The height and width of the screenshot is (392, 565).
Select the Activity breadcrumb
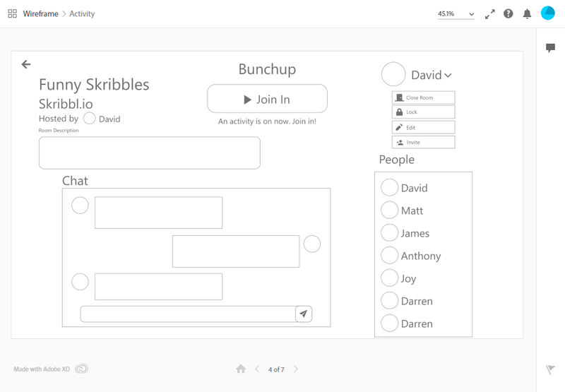pyautogui.click(x=82, y=13)
